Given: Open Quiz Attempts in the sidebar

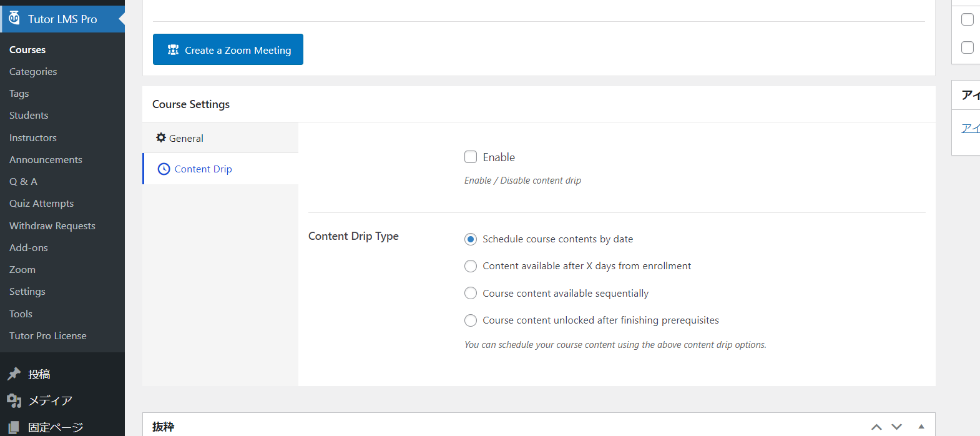Looking at the screenshot, I should coord(41,204).
